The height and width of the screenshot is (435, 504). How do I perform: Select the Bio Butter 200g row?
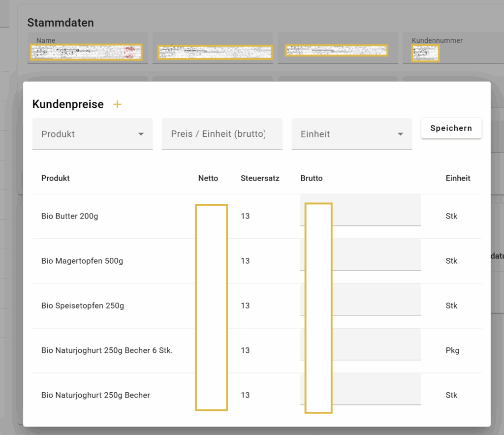70,216
